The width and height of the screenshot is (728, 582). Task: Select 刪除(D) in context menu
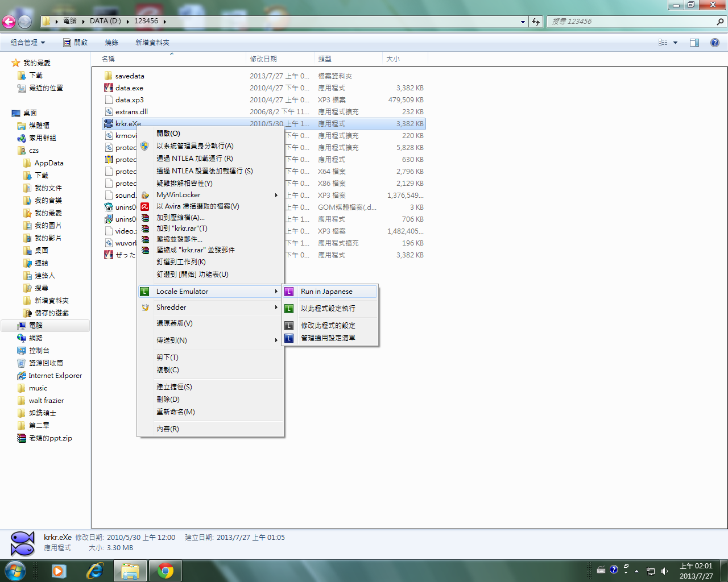(x=210, y=400)
